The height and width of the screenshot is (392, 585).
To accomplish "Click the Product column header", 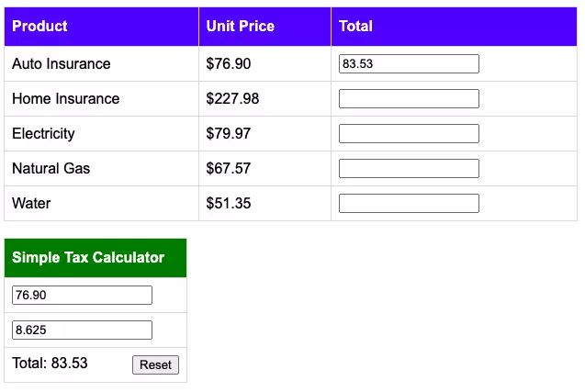I will [x=39, y=26].
